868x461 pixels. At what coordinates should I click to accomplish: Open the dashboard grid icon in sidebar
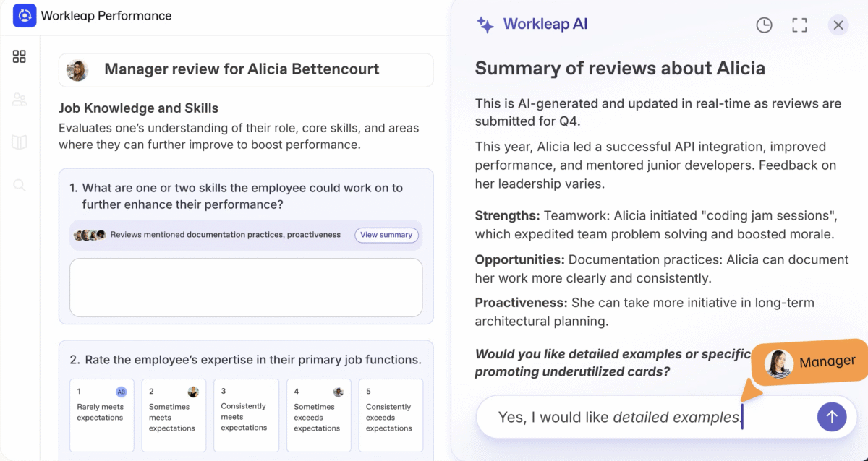tap(20, 56)
